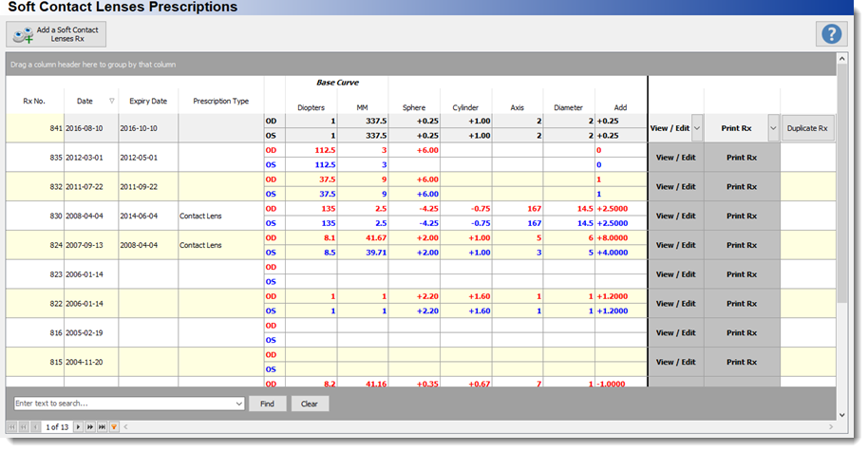The image size is (868, 452).
Task: Sort by the Date column header
Action: pos(91,102)
